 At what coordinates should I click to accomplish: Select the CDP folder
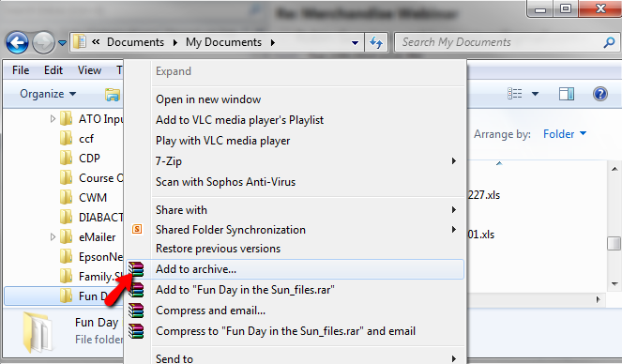tap(89, 159)
